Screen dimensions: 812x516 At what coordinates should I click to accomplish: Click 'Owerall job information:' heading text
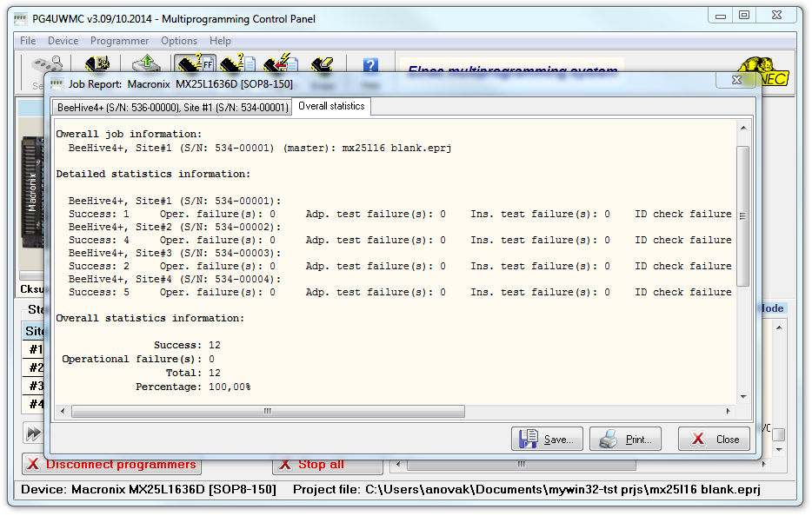coord(129,134)
